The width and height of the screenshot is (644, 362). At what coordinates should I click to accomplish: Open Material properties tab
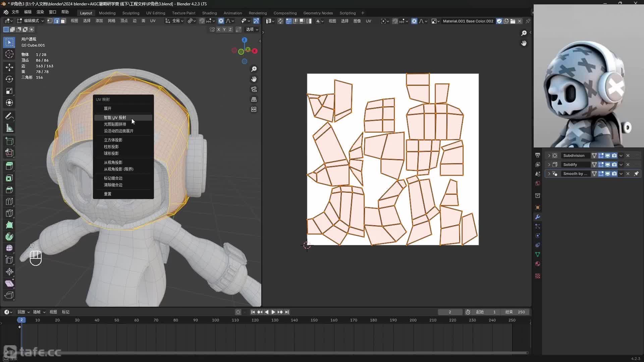(x=538, y=264)
